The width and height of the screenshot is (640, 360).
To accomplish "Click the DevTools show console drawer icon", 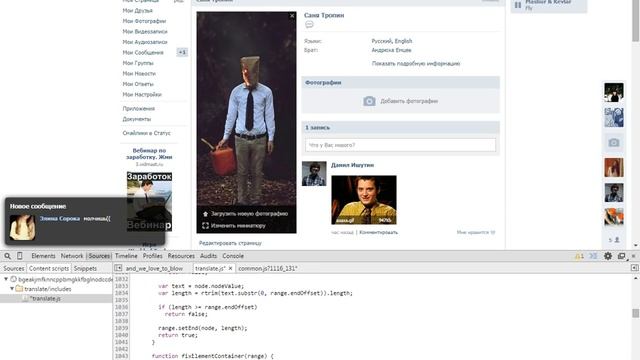I will point(593,256).
